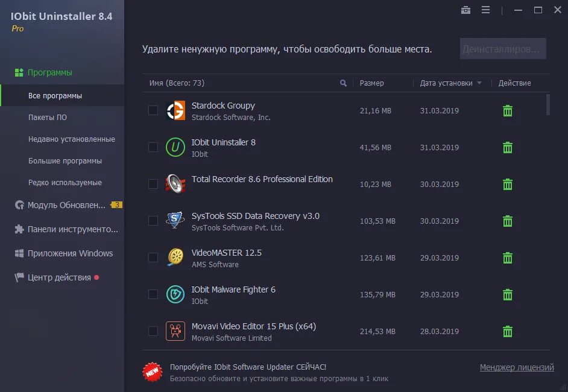Click the SysTools Software Pvt. Ltd. publisher text

click(238, 227)
